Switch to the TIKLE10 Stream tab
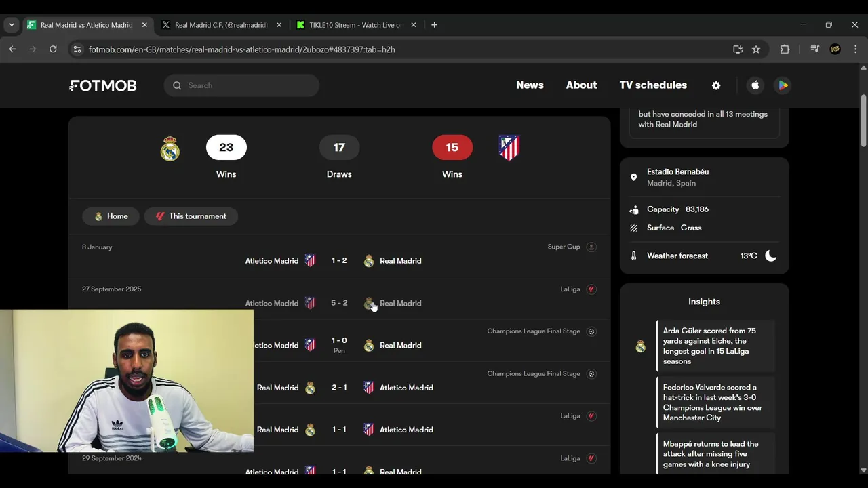868x488 pixels. 356,25
